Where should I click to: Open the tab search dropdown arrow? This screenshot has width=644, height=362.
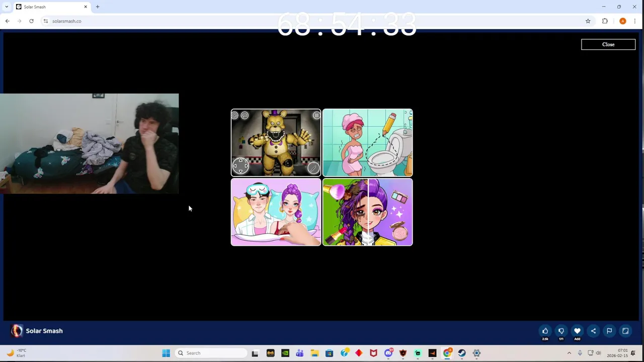point(7,7)
